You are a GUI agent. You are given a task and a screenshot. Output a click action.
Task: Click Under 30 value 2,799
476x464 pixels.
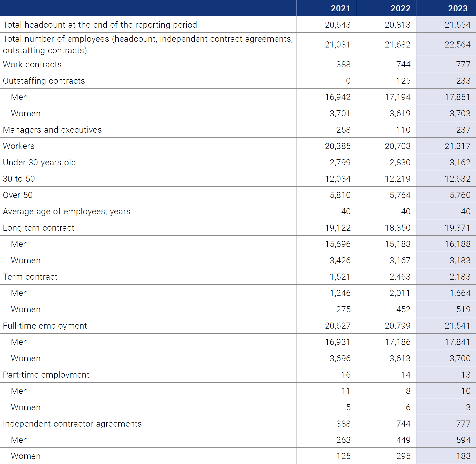[x=340, y=162]
